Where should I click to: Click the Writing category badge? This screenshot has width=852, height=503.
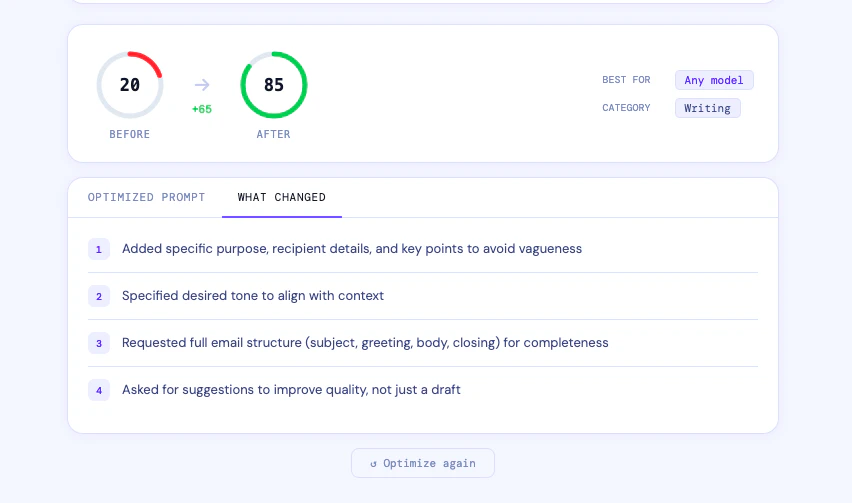[707, 108]
